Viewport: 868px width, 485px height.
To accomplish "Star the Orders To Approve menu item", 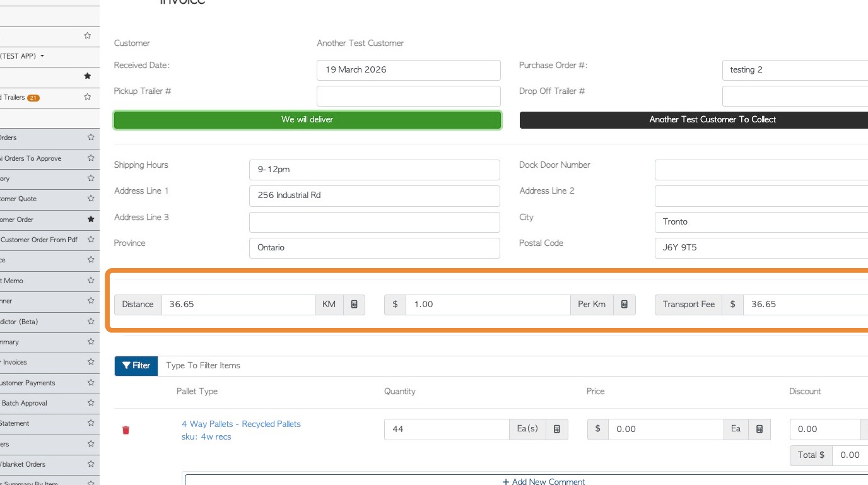I will point(91,158).
